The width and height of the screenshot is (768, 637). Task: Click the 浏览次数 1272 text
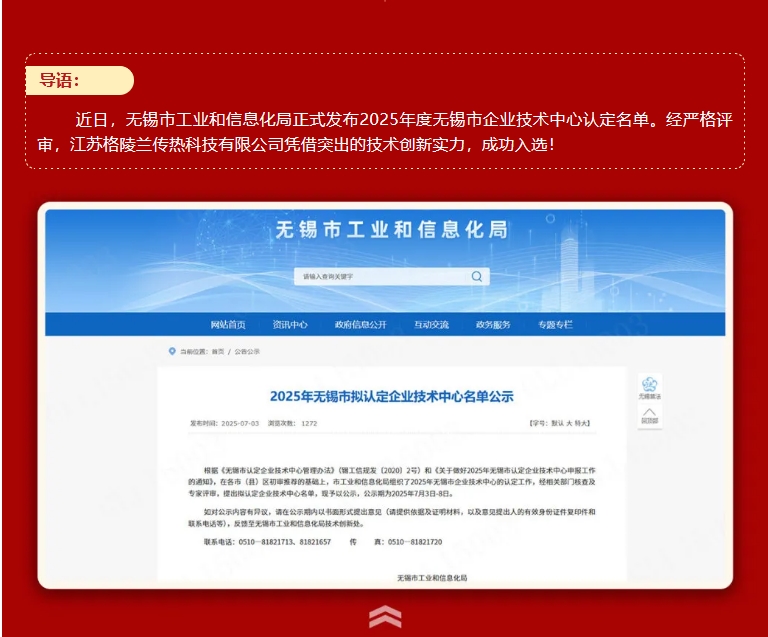pos(292,424)
